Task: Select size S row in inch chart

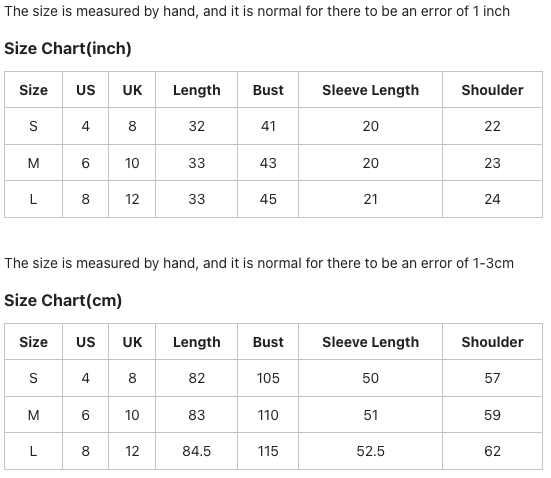Action: click(x=273, y=126)
